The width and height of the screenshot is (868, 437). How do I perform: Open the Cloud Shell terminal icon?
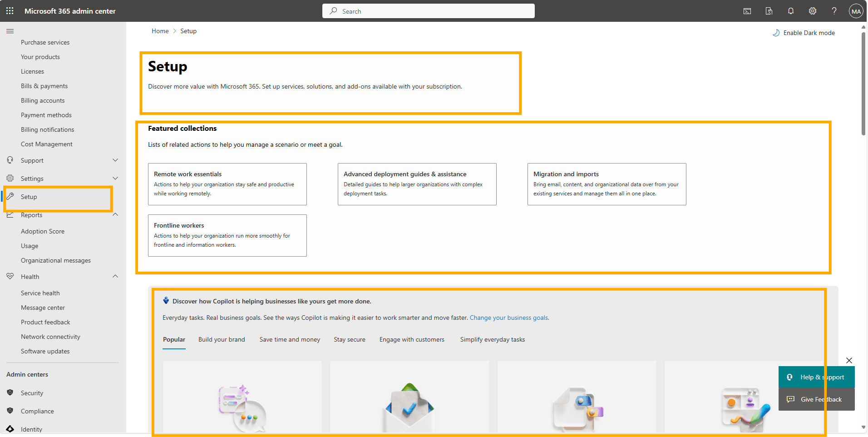[747, 11]
